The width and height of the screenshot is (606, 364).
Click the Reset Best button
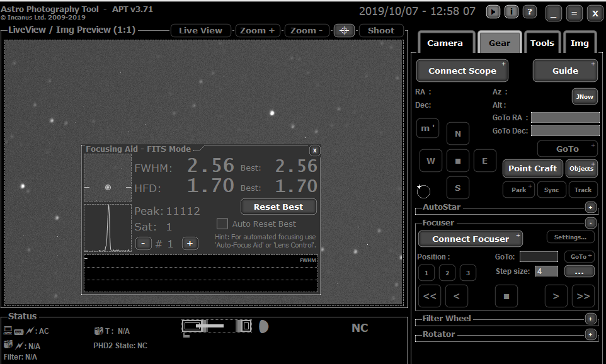click(278, 207)
